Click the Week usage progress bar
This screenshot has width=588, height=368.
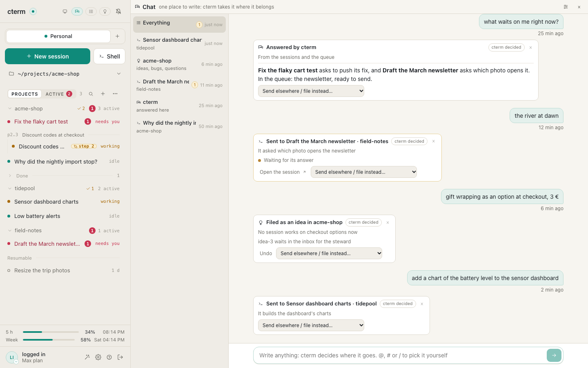tap(49, 340)
